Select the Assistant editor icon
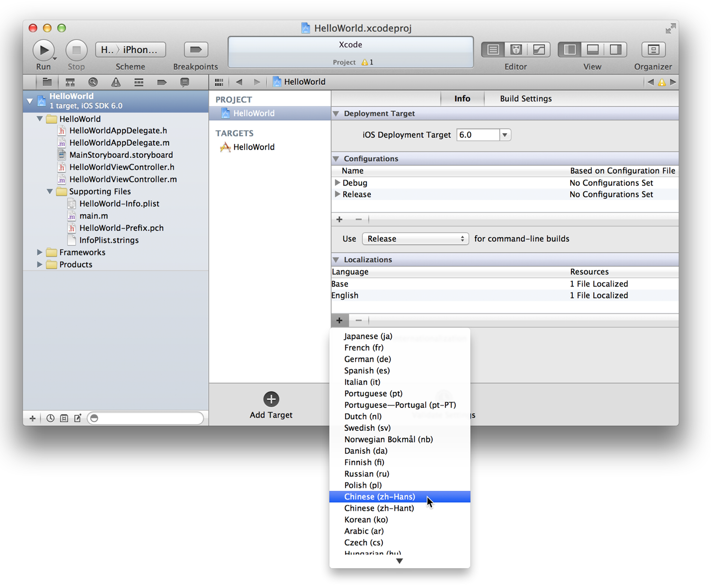Viewport: 711px width, 588px height. pos(516,50)
